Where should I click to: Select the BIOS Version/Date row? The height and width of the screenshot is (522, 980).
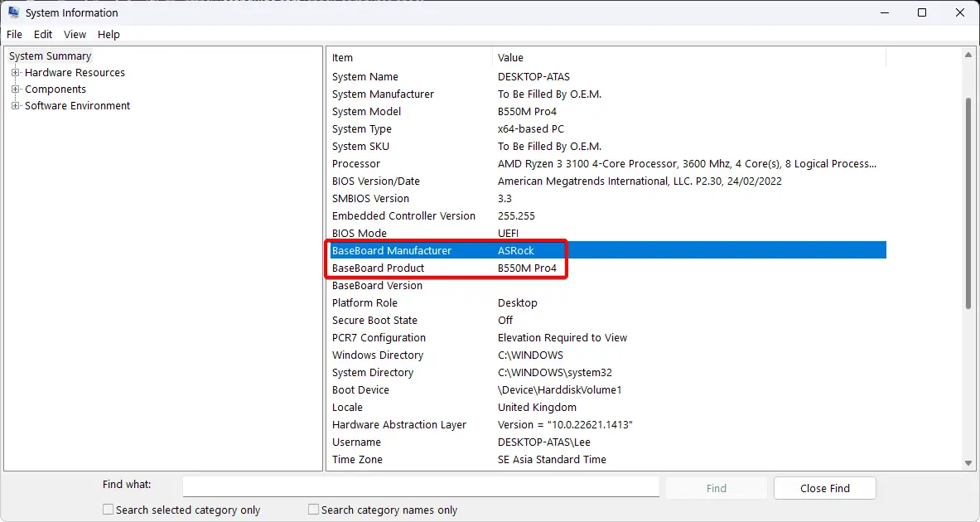608,181
